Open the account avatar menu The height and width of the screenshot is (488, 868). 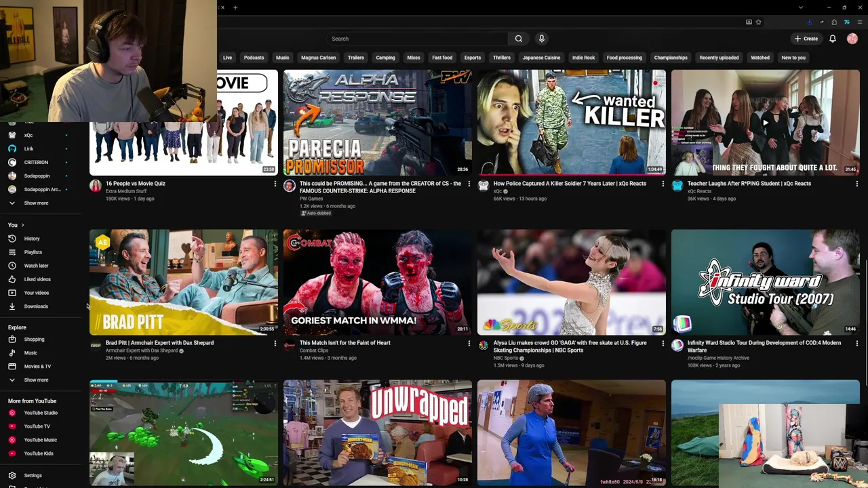pyautogui.click(x=852, y=39)
